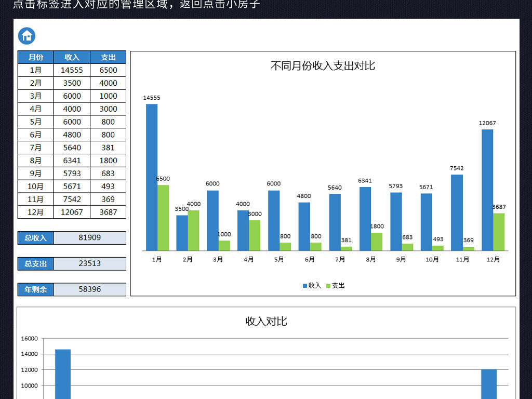Click the 1月 expense cell 6500

coord(108,70)
